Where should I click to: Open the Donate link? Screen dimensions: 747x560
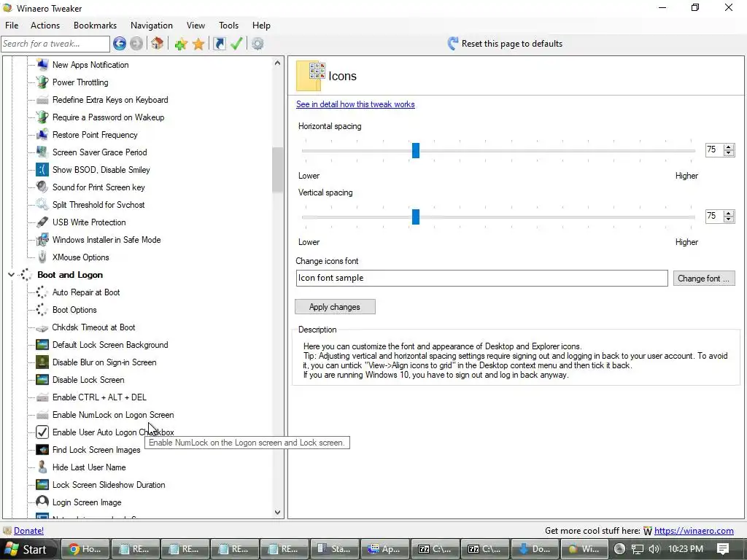[28, 531]
